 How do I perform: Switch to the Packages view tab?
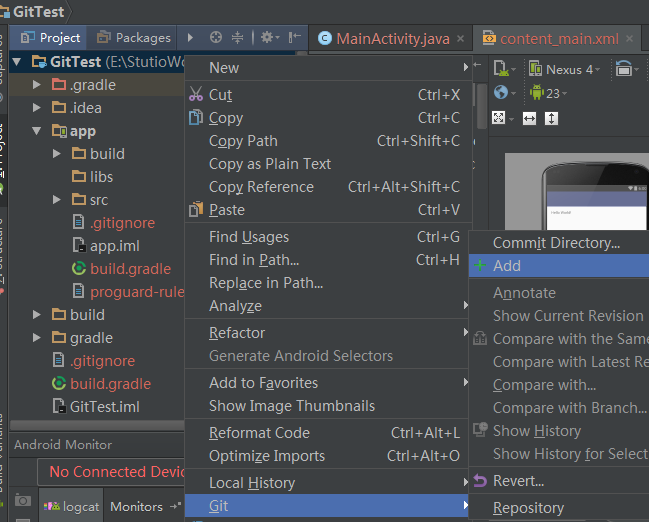coord(133,38)
